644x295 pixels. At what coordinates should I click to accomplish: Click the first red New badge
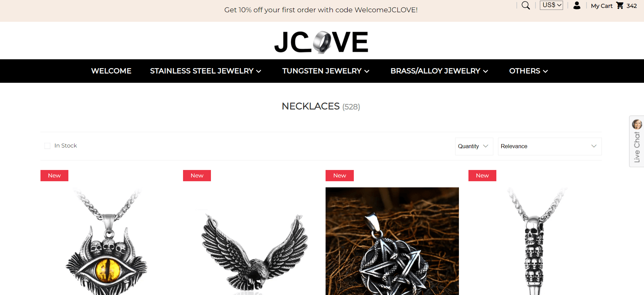click(x=54, y=175)
